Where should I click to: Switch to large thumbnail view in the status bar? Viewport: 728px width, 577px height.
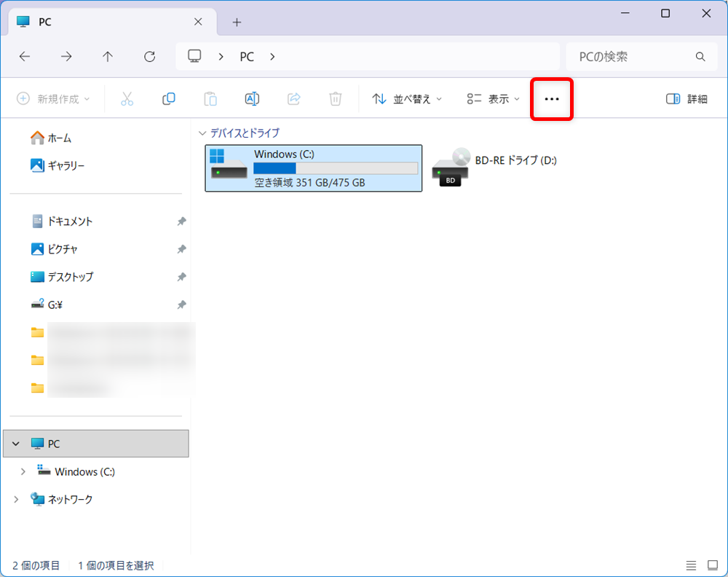point(712,565)
